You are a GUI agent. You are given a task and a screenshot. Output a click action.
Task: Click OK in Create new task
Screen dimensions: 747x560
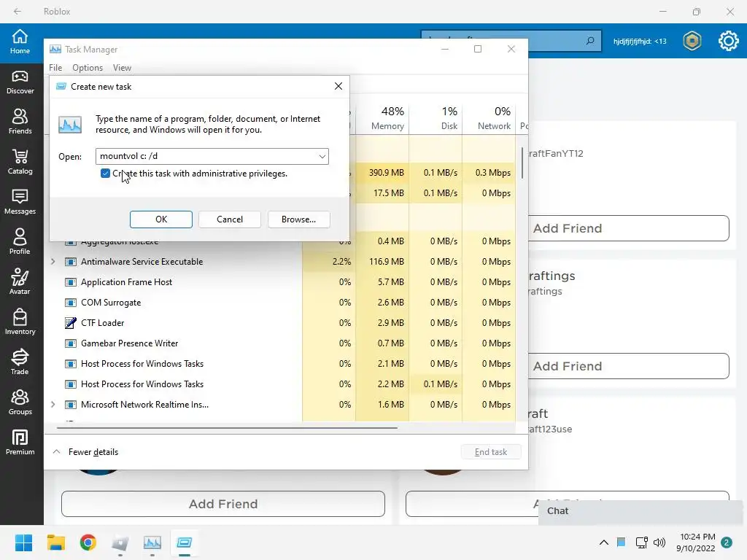161,219
